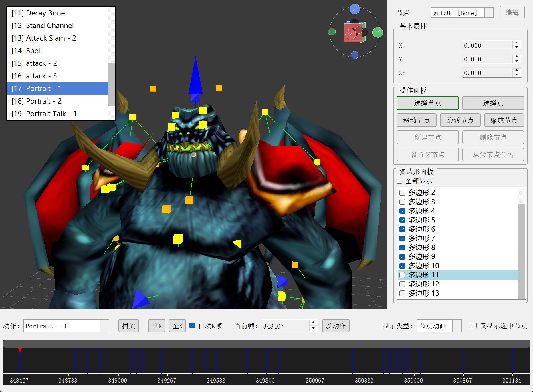Increase the Z value with up arrow
The width and height of the screenshot is (533, 392).
coord(517,71)
